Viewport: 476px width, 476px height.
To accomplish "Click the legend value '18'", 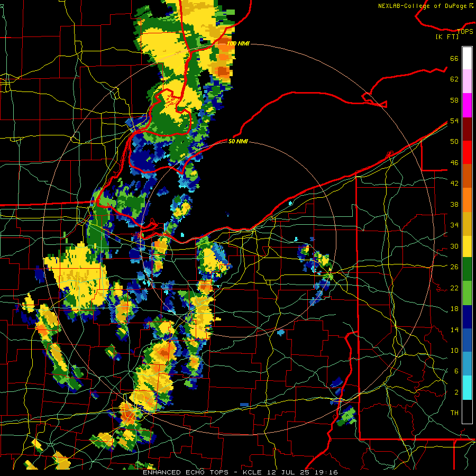I will pyautogui.click(x=454, y=309).
